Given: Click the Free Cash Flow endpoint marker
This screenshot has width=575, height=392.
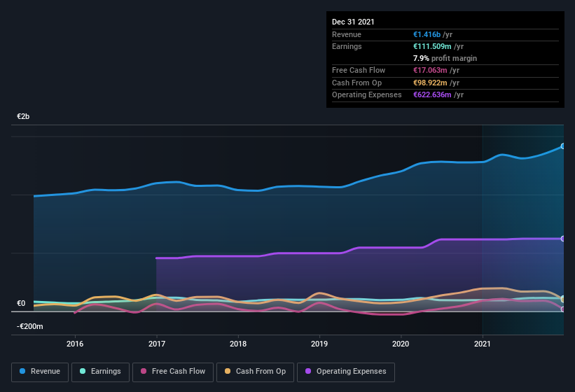Looking at the screenshot, I should [x=563, y=309].
